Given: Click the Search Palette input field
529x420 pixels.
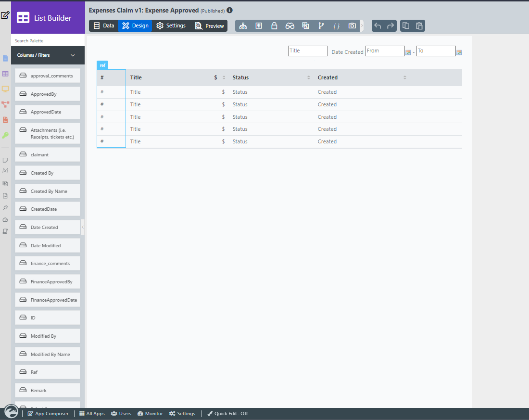Looking at the screenshot, I should 48,41.
